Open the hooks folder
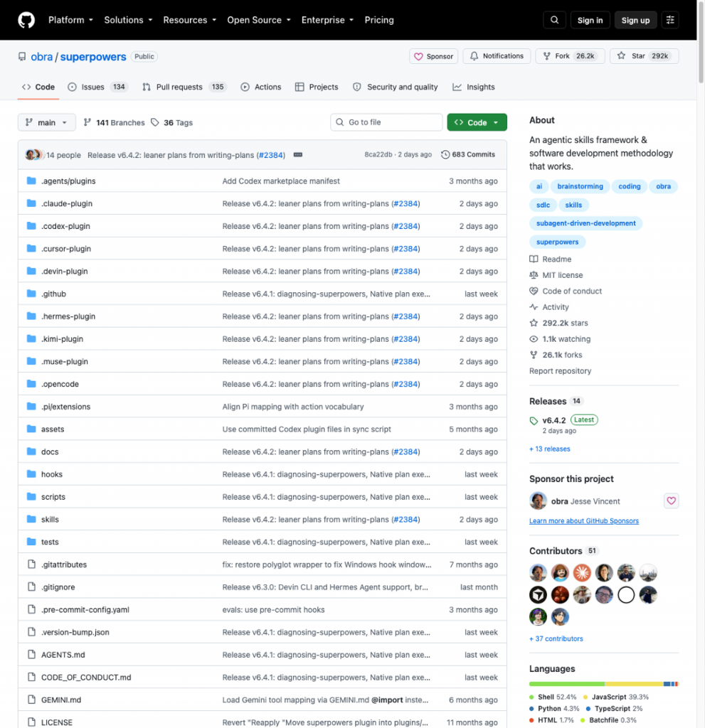 coord(52,474)
